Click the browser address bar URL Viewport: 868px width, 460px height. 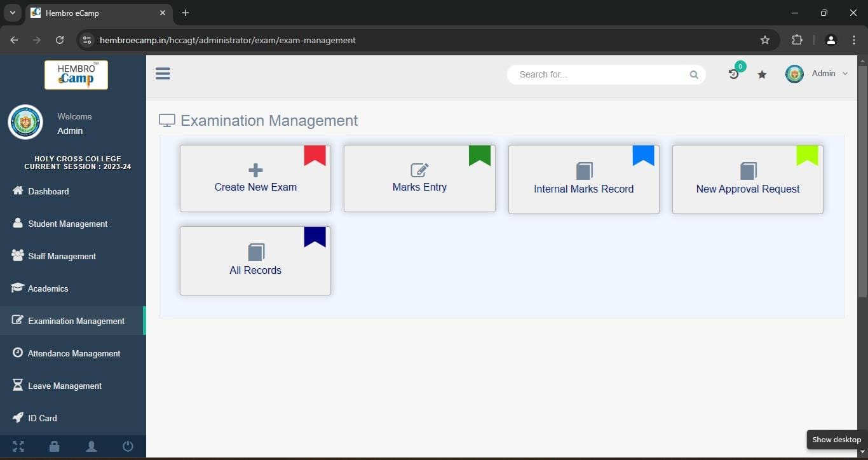pyautogui.click(x=227, y=40)
